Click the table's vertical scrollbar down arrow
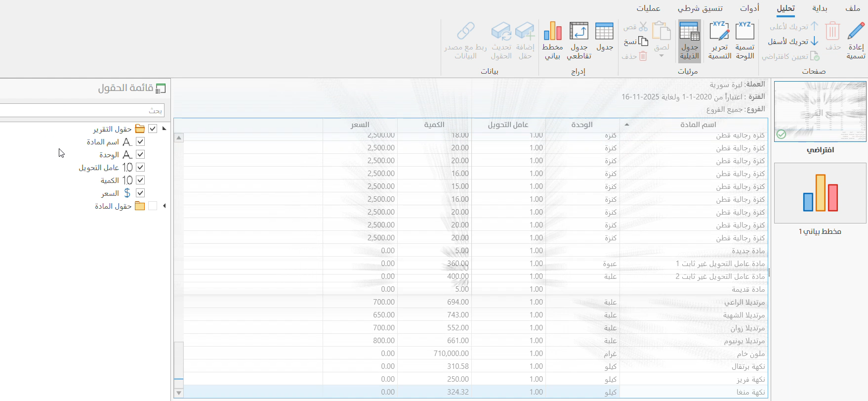The image size is (868, 401). point(179,393)
